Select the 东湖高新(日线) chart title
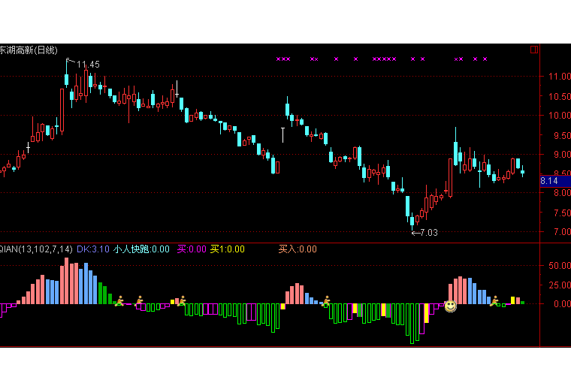This screenshot has height=392, width=571. pyautogui.click(x=29, y=50)
